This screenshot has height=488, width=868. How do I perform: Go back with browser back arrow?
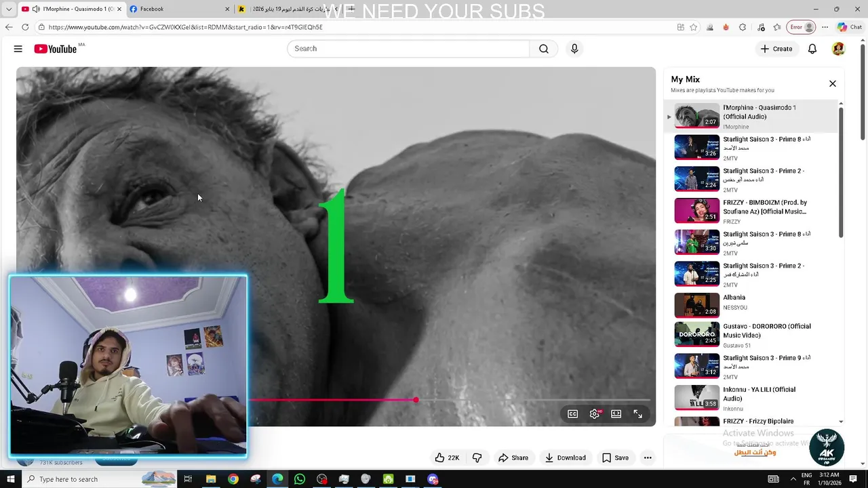pyautogui.click(x=9, y=27)
